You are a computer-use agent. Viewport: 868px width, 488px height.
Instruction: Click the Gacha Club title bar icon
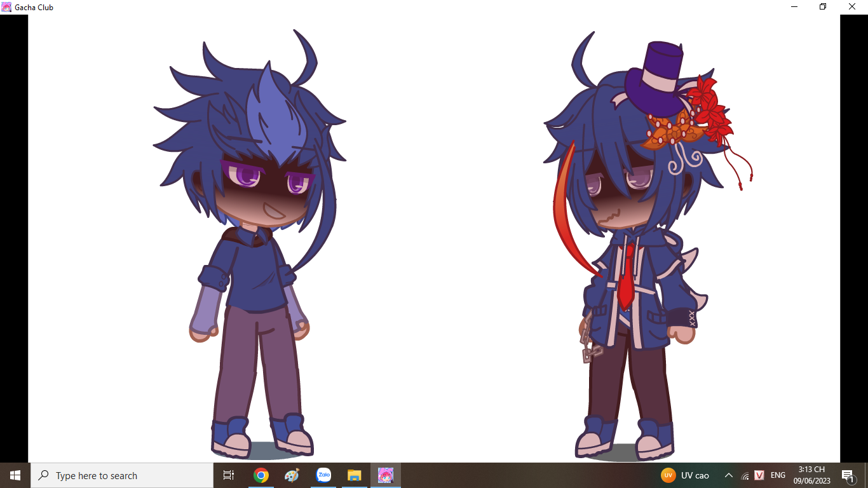[6, 7]
